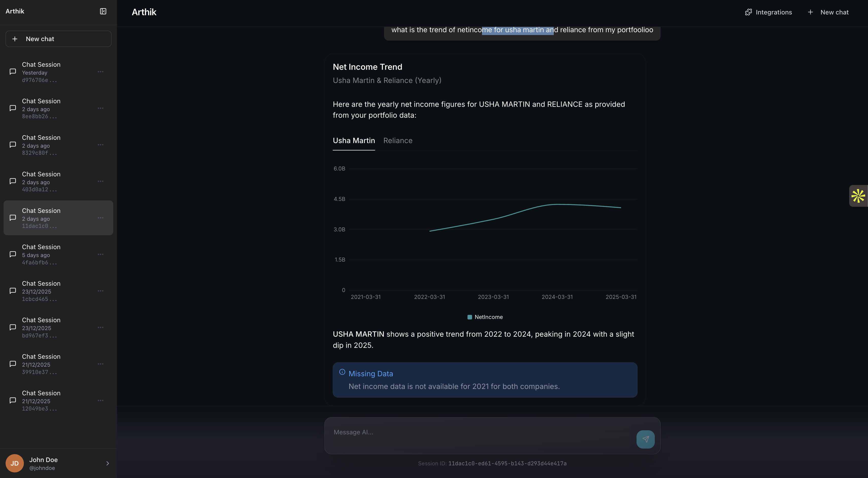
Task: Click the yellow starburst widget on right edge
Action: 858,196
